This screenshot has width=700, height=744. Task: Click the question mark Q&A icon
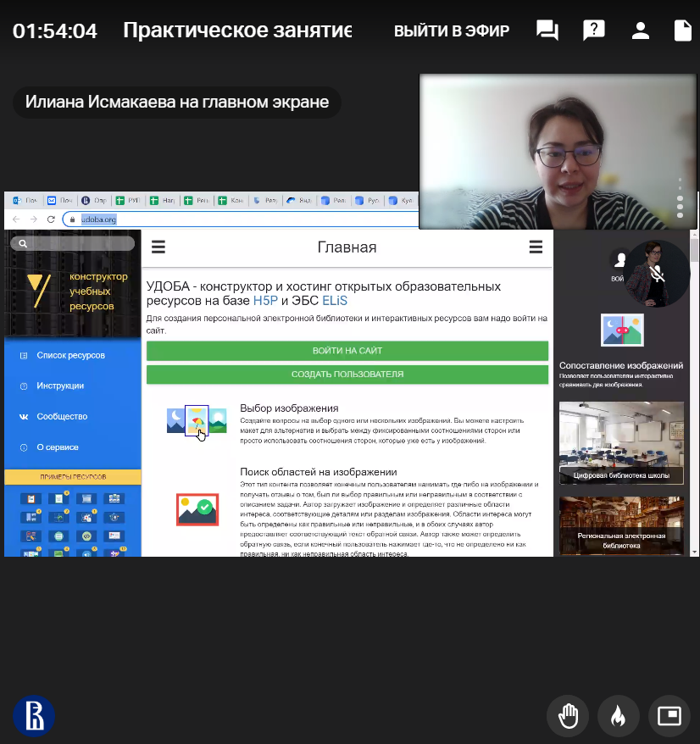[x=593, y=31]
